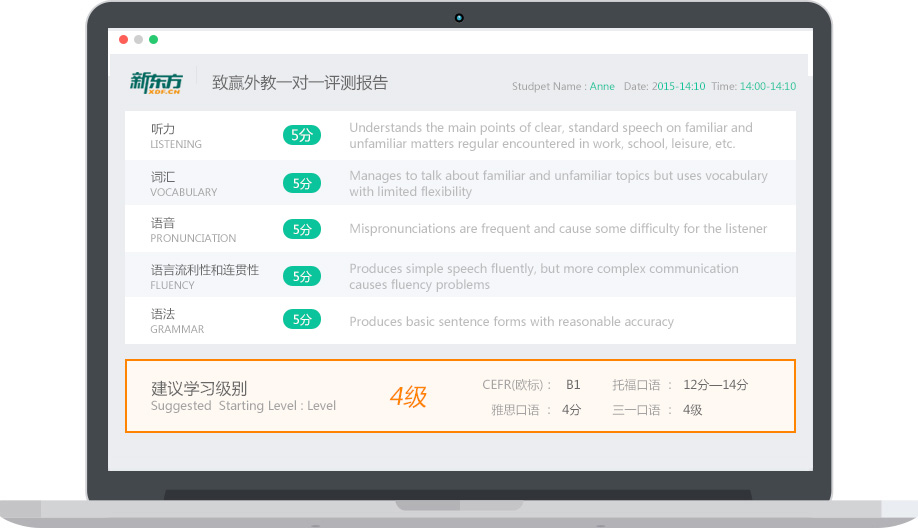This screenshot has height=528, width=918.
Task: Select the 语言流利性和连贯性 FLUENCY label
Action: (x=204, y=276)
